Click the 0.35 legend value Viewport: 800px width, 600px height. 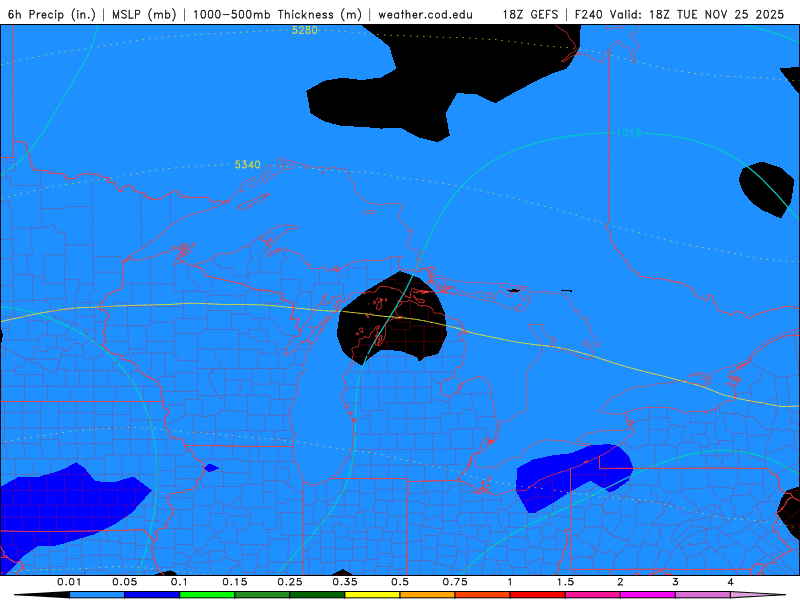click(x=345, y=582)
